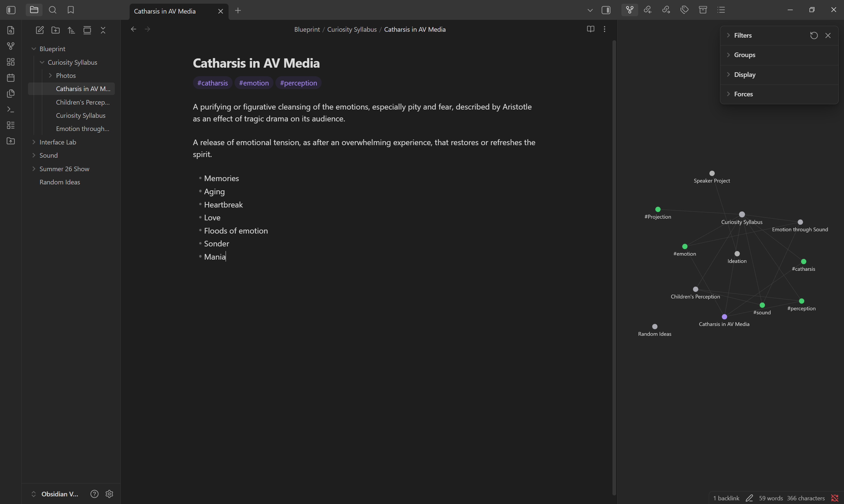Navigate forward with the right arrow
The image size is (844, 504).
[x=148, y=29]
